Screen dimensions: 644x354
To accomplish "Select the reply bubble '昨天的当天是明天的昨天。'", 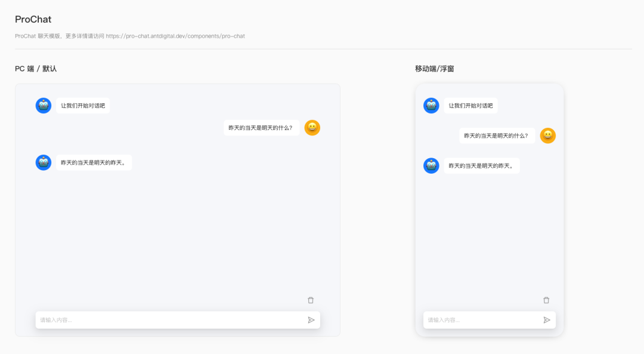I will [94, 162].
